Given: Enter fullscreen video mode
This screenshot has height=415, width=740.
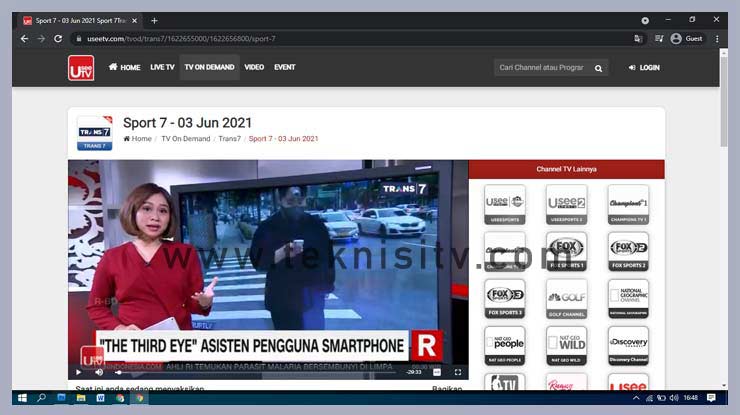Looking at the screenshot, I should point(458,373).
